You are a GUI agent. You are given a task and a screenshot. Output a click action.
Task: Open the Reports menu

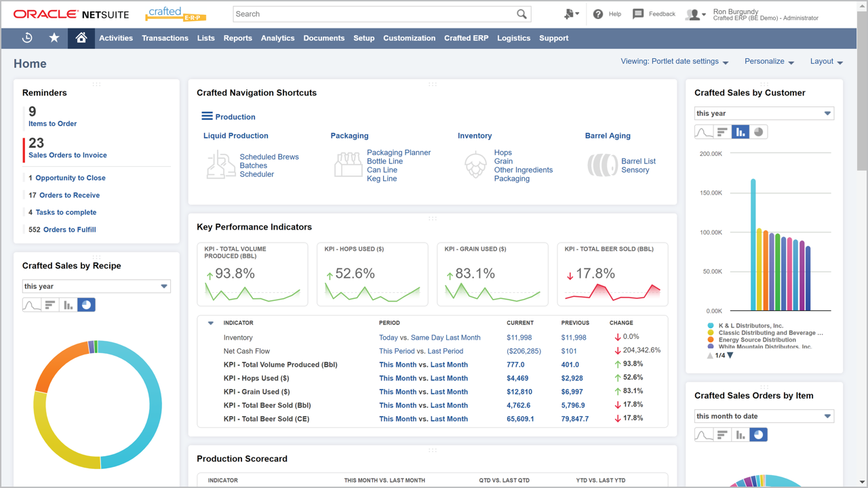(237, 38)
